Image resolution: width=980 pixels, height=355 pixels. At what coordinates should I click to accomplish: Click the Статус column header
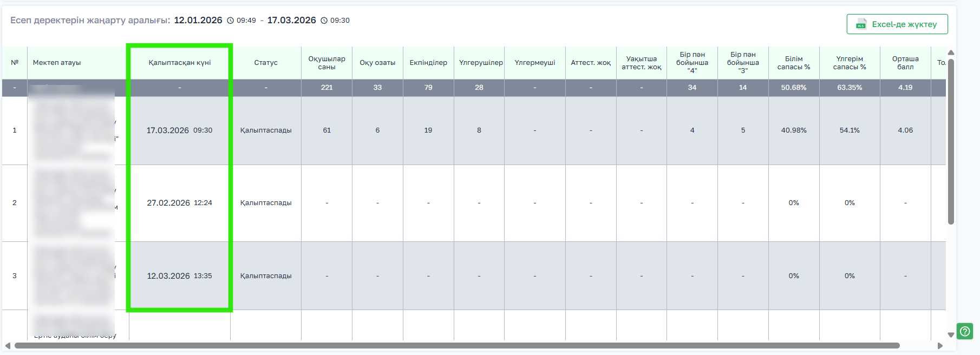(266, 63)
